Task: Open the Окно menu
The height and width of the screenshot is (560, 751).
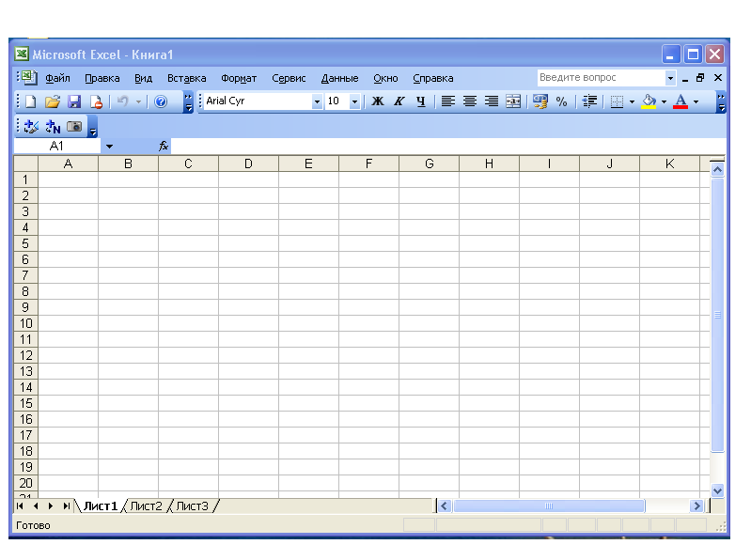Action: [385, 78]
